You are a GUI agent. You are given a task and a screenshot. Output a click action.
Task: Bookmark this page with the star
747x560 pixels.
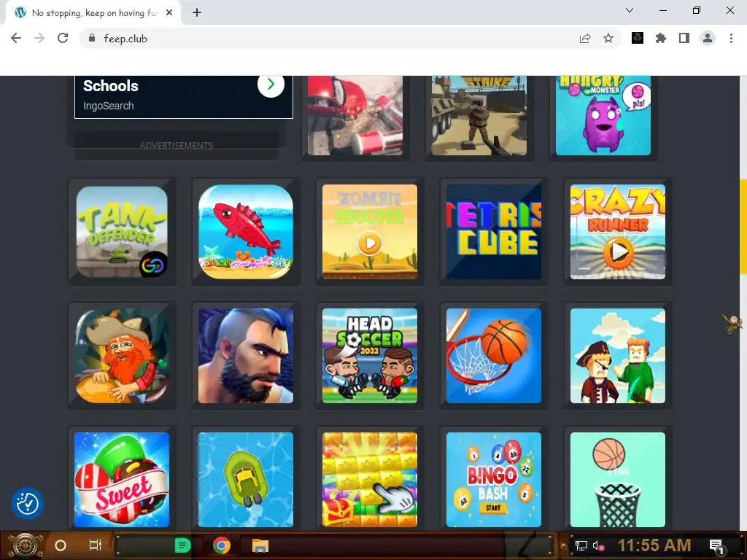point(608,38)
